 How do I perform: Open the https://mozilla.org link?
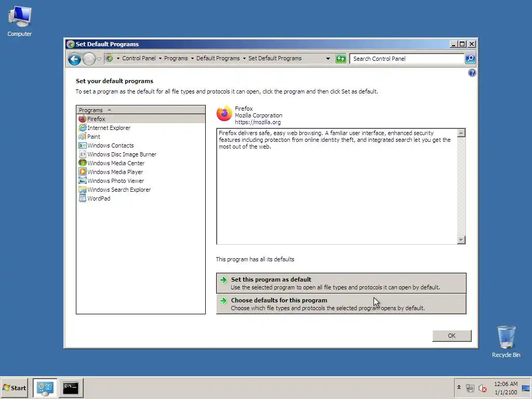coord(258,122)
